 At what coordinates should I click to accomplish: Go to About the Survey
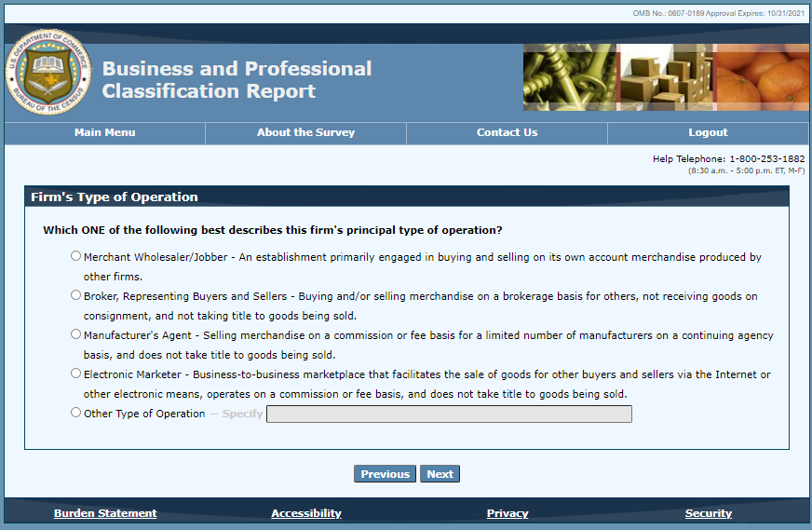(305, 133)
